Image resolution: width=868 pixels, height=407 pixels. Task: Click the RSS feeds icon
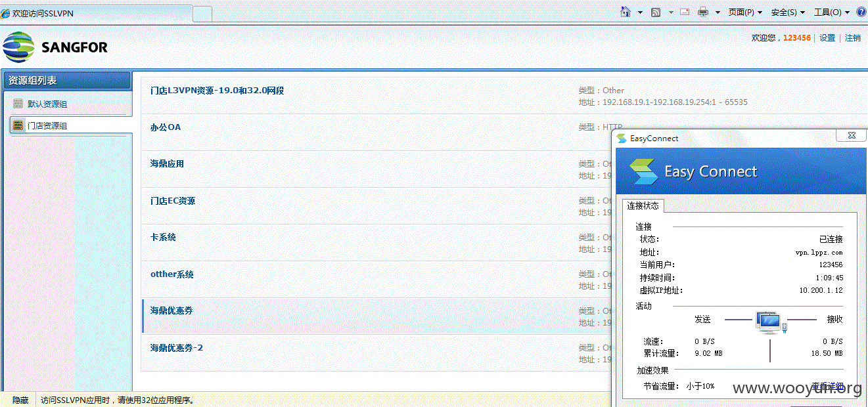[x=656, y=12]
